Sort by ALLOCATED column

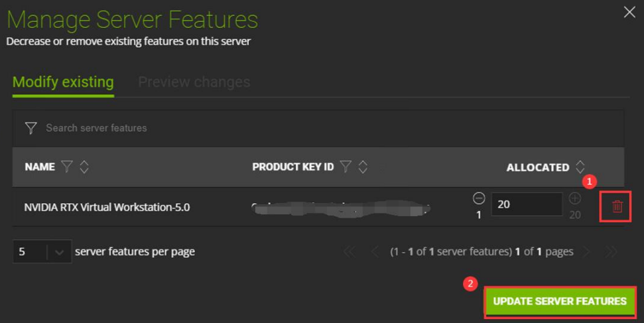tap(580, 167)
